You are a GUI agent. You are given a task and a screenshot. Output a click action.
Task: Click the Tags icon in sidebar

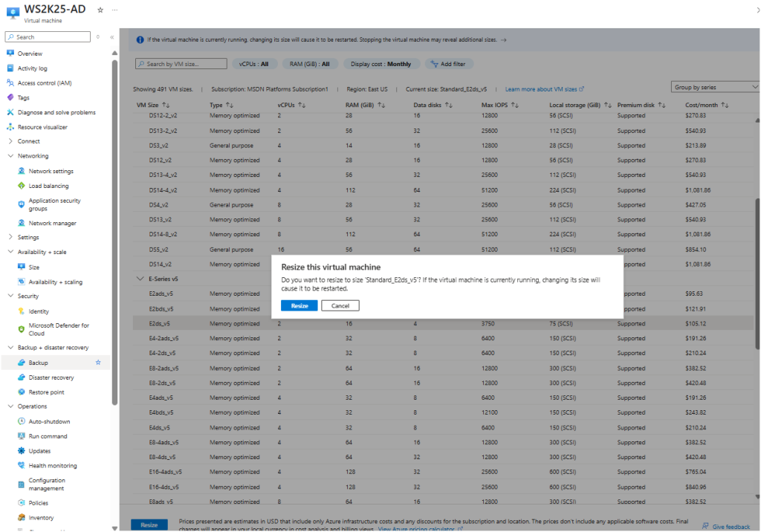click(10, 97)
